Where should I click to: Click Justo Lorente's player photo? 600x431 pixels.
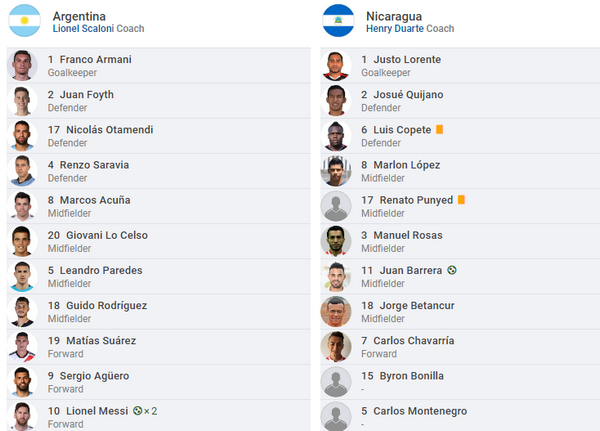(336, 66)
